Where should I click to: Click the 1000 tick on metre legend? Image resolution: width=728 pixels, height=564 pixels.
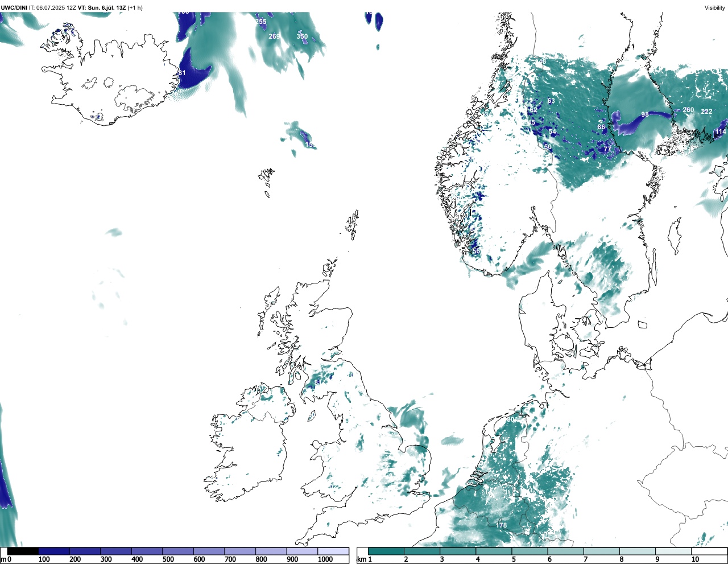tap(325, 559)
